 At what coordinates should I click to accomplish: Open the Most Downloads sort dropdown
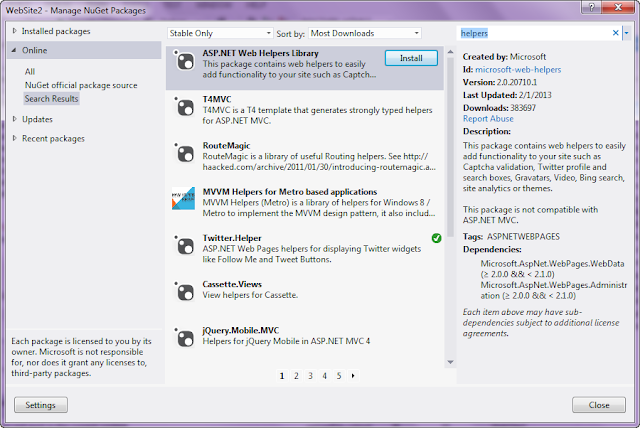click(365, 33)
